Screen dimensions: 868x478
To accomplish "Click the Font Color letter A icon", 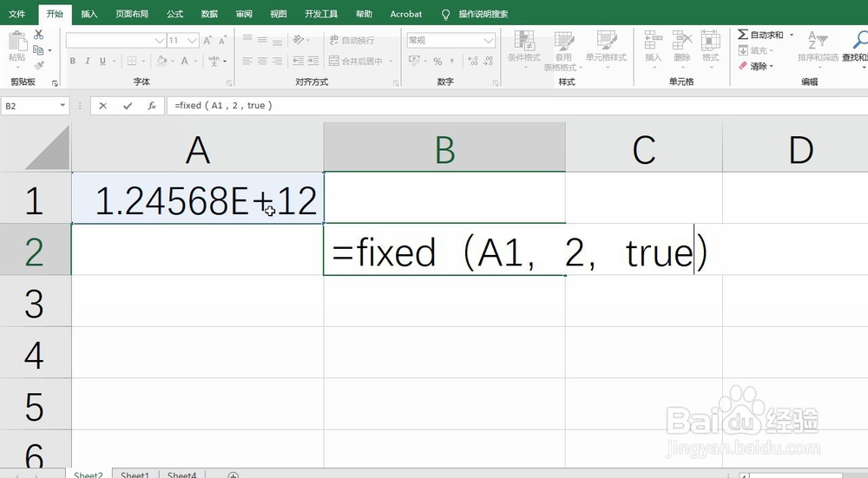I will pos(185,61).
